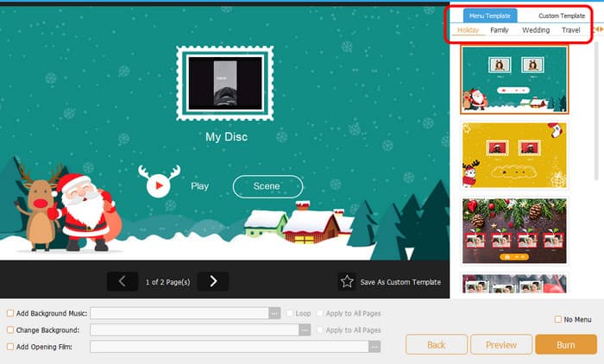Click Save As Custom Template
604x364 pixels.
click(x=400, y=282)
